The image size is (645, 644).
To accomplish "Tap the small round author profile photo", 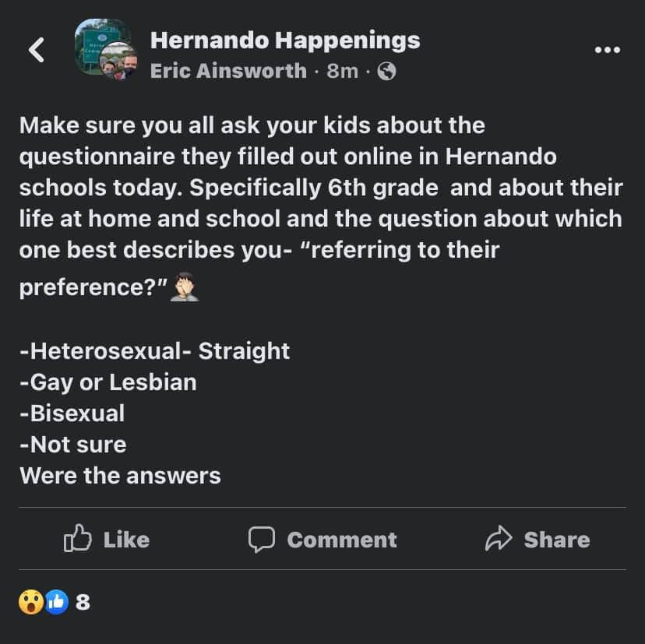I will (x=119, y=61).
